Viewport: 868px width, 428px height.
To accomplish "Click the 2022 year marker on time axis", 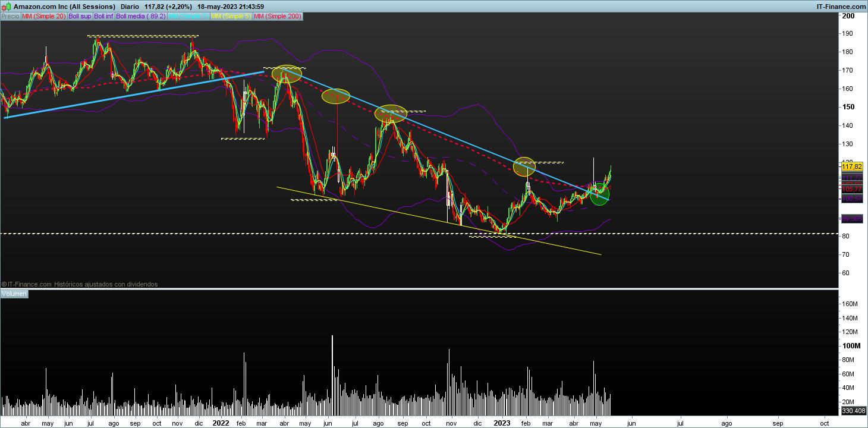I will [221, 424].
